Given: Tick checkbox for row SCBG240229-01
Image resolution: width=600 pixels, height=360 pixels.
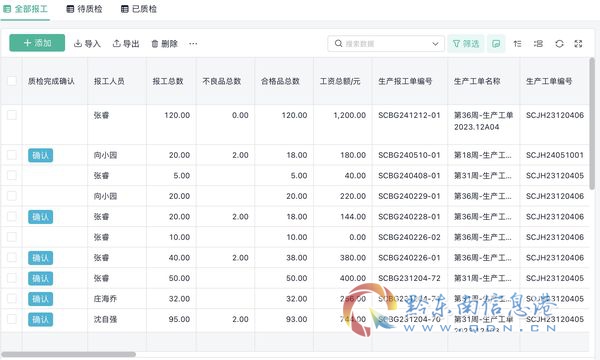Looking at the screenshot, I should [12, 196].
